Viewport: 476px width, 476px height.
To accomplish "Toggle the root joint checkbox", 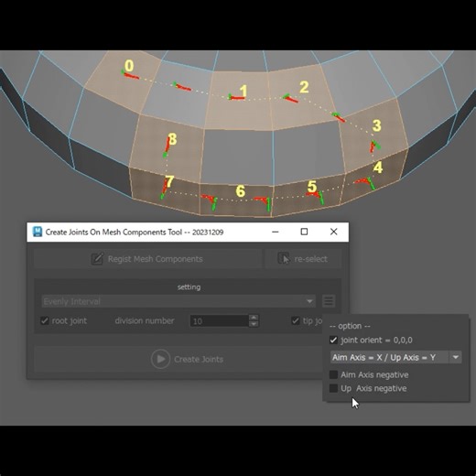I will pos(45,320).
